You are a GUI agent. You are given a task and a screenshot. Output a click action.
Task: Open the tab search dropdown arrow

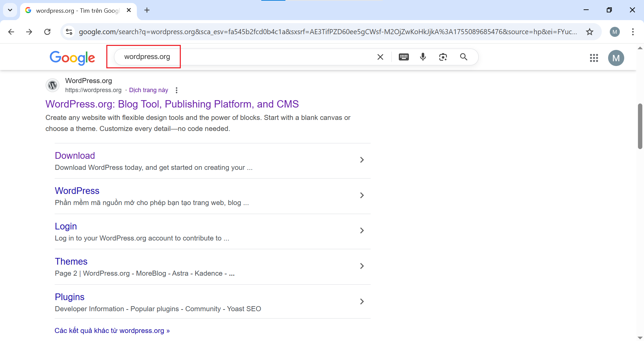(x=10, y=10)
